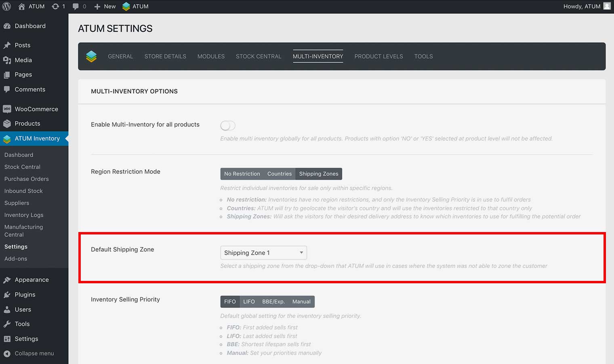614x364 pixels.
Task: Enable Multi-Inventory for all products toggle
Action: [228, 126]
